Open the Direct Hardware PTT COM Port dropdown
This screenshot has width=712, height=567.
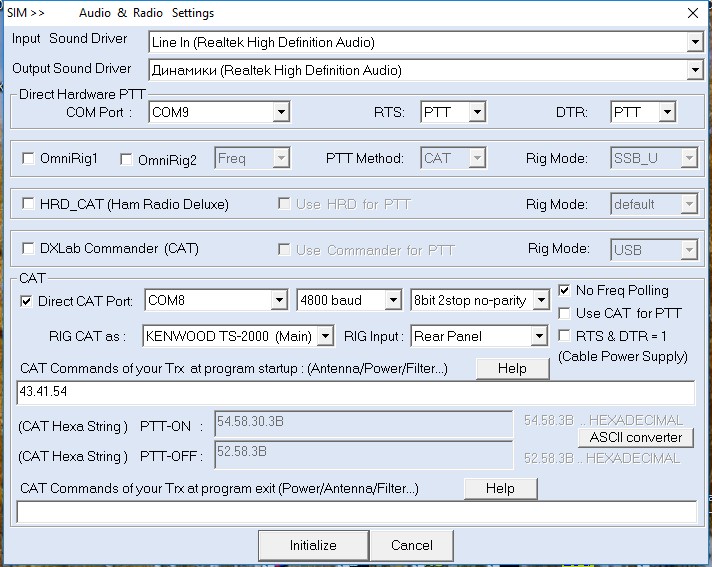pos(280,113)
